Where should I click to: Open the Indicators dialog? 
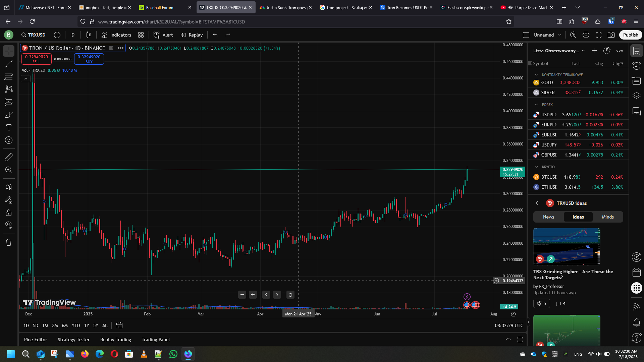(x=116, y=35)
